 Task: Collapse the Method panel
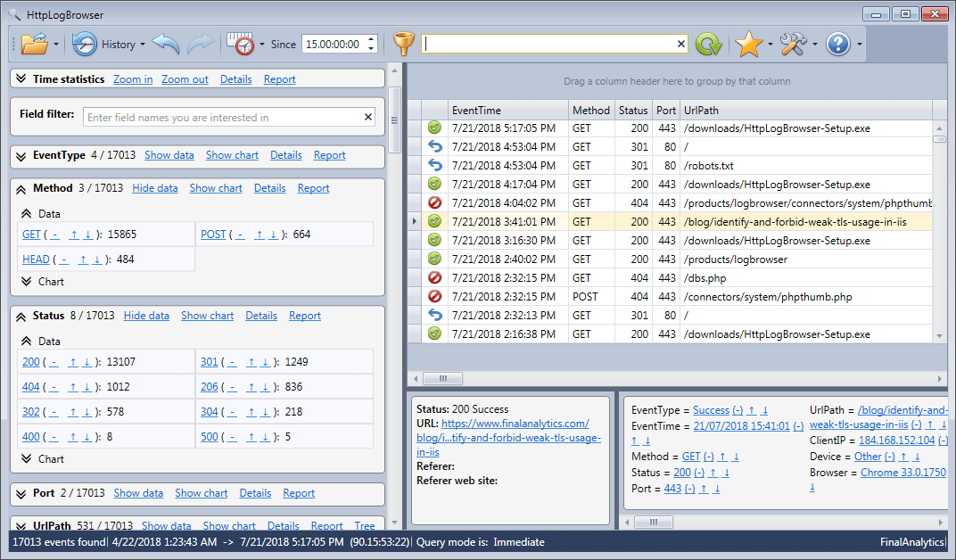coord(21,188)
